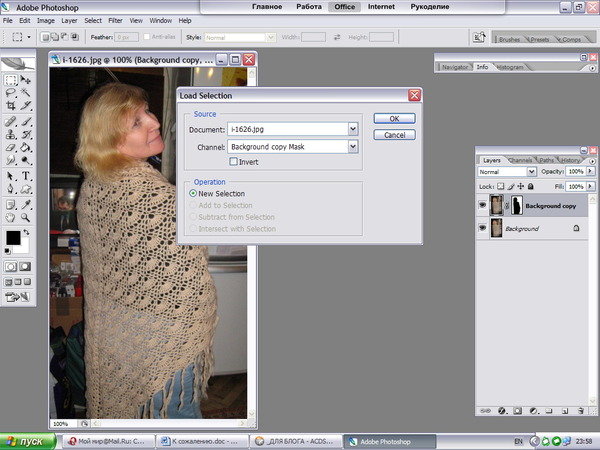Click the Jump to ImageReady icon

(x=17, y=297)
